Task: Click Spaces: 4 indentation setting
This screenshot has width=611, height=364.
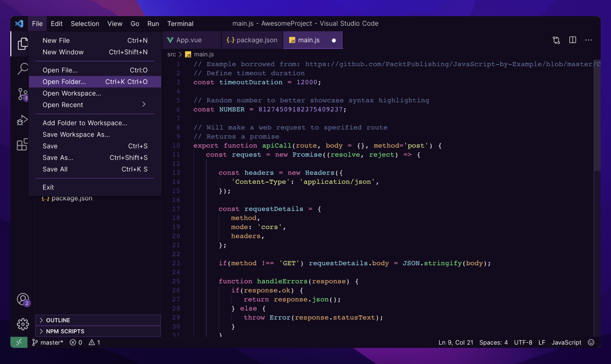Action: coord(493,342)
